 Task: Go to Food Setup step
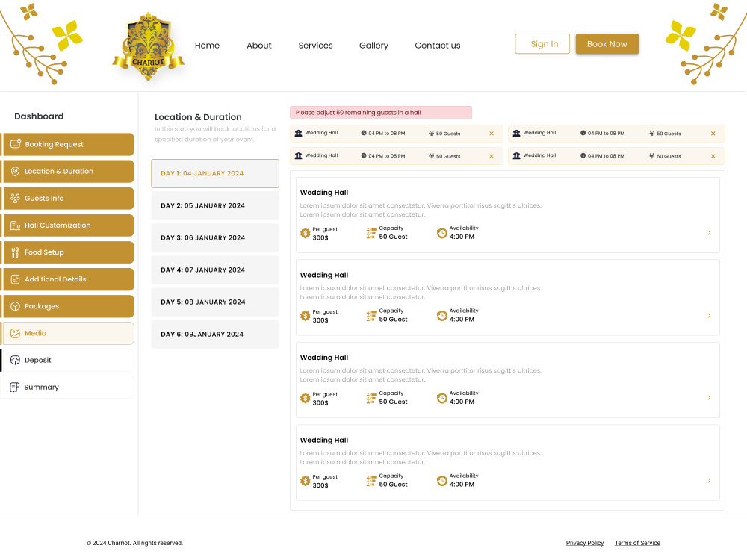tap(67, 252)
